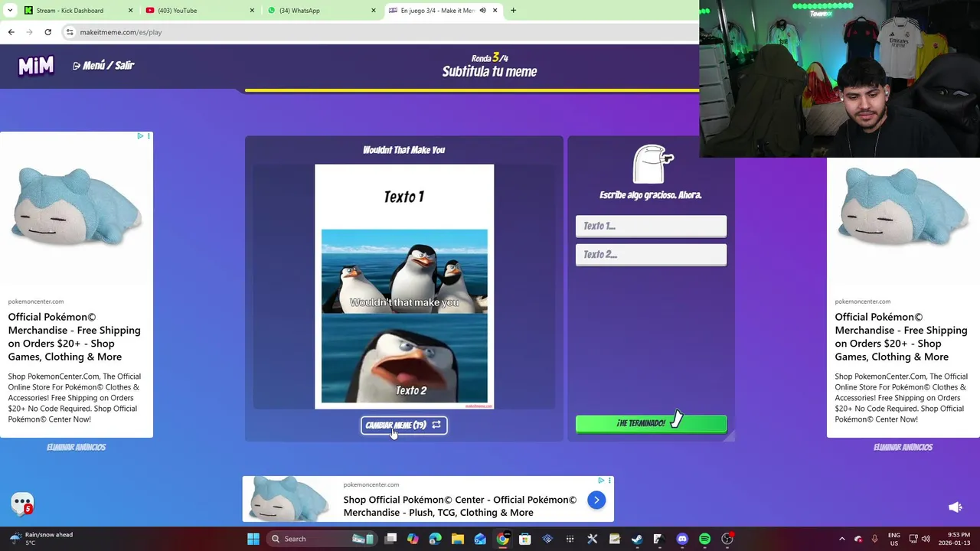The height and width of the screenshot is (551, 980).
Task: Open Task View on the taskbar
Action: [390, 539]
